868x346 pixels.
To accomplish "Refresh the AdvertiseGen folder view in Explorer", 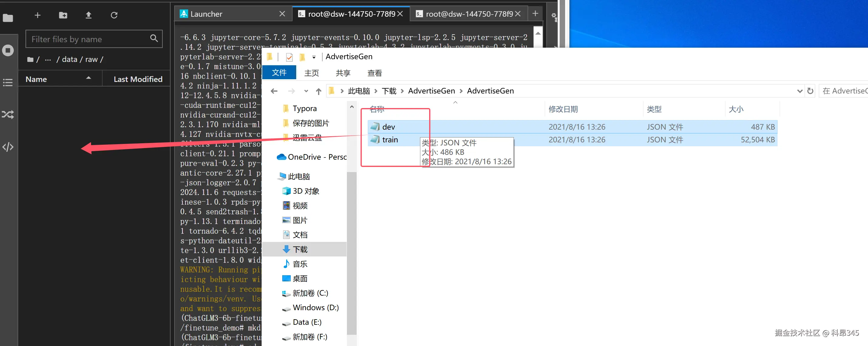I will tap(811, 91).
